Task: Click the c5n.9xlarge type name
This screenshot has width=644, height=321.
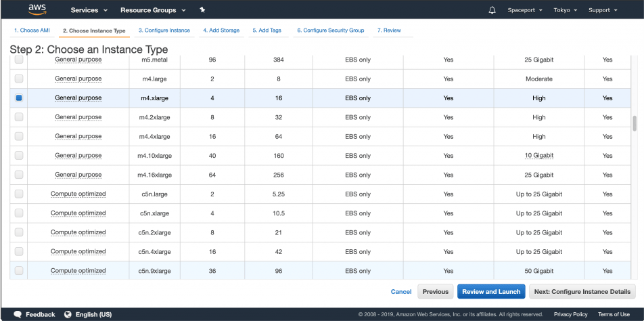Action: (154, 271)
